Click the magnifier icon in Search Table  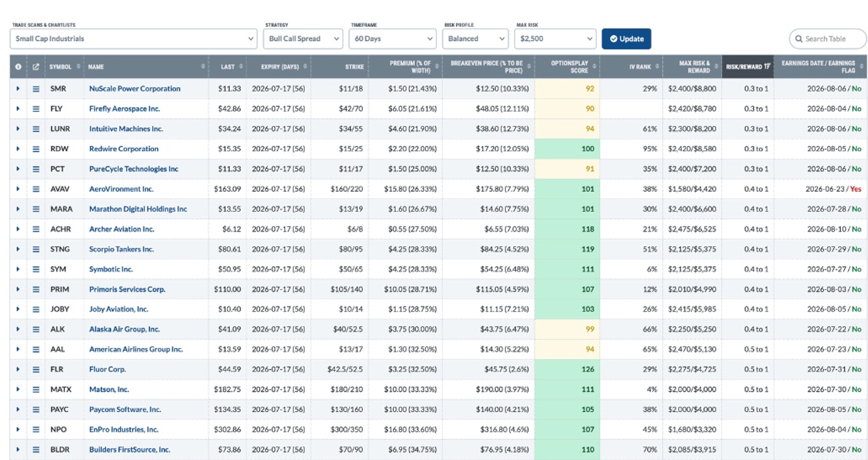click(x=799, y=39)
